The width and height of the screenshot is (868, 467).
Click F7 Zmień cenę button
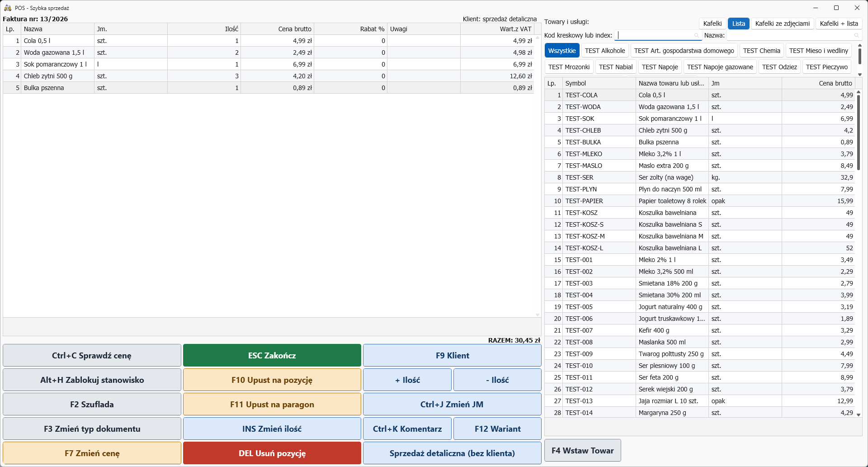click(x=92, y=453)
